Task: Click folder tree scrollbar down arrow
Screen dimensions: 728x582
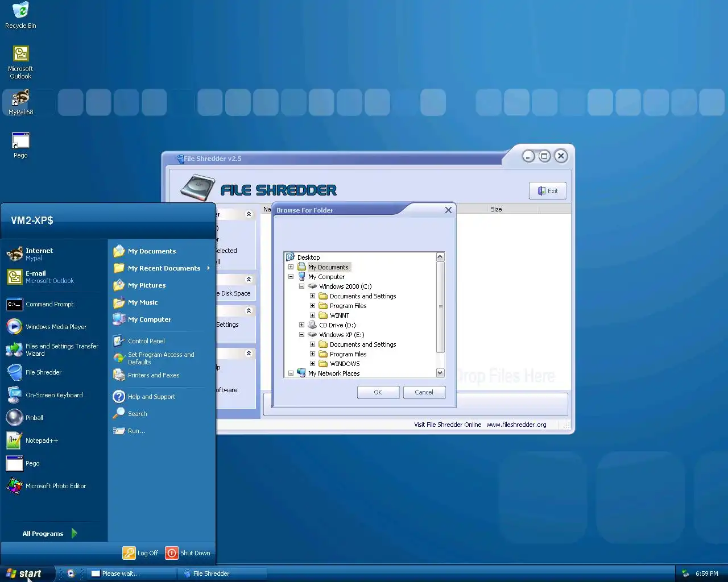Action: point(440,373)
